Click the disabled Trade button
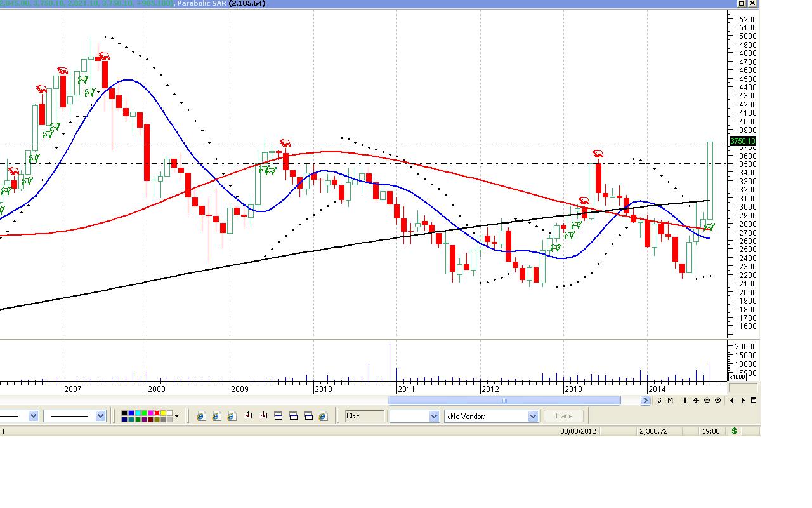The height and width of the screenshot is (508, 812). click(x=563, y=416)
